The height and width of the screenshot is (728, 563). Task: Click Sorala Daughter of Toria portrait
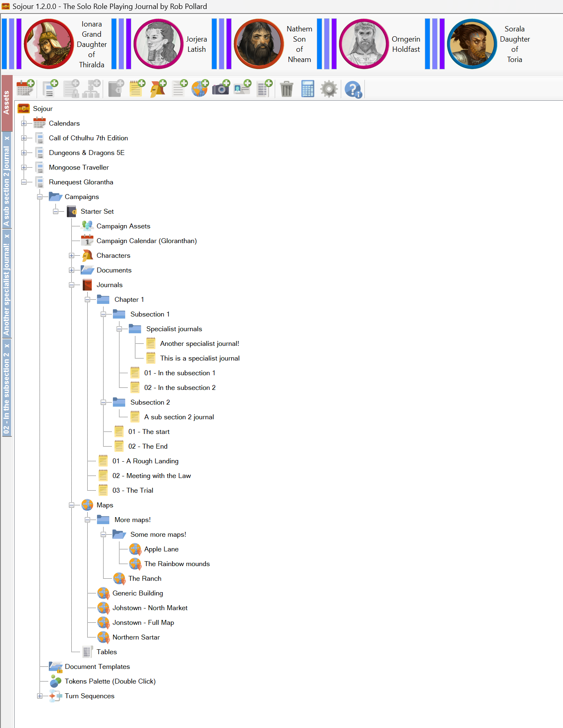pos(472,44)
